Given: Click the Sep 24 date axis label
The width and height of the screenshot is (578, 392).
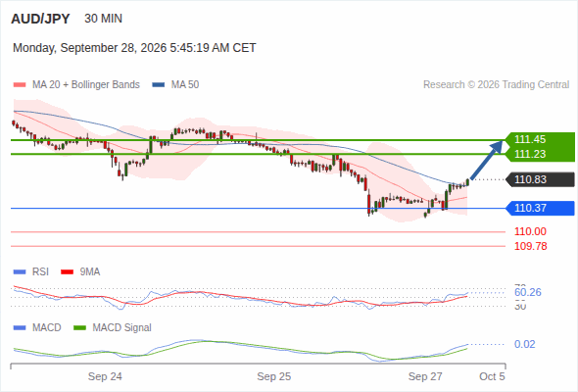Looking at the screenshot, I should point(105,376).
